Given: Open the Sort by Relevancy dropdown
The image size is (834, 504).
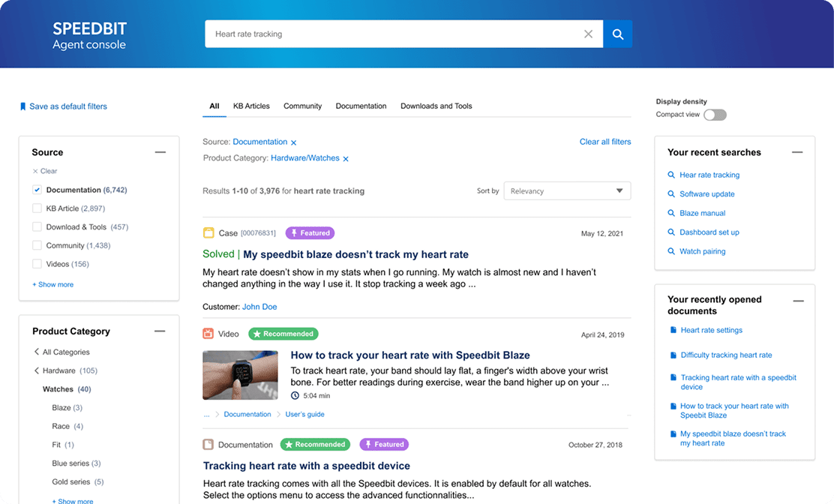Looking at the screenshot, I should pos(567,191).
